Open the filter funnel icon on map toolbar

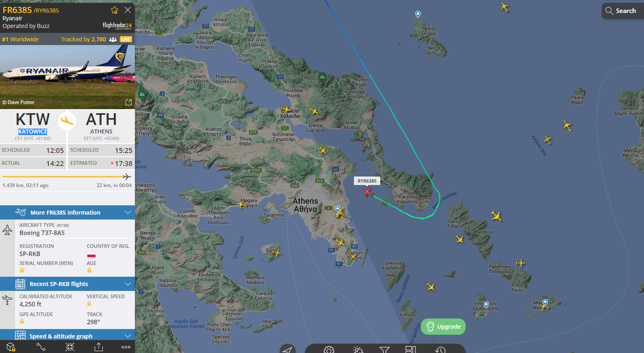point(384,349)
